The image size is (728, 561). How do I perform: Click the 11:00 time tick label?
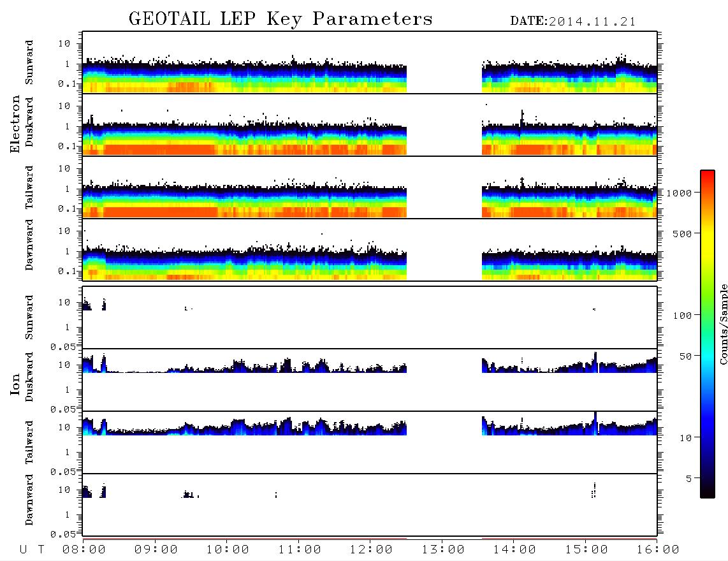[300, 550]
